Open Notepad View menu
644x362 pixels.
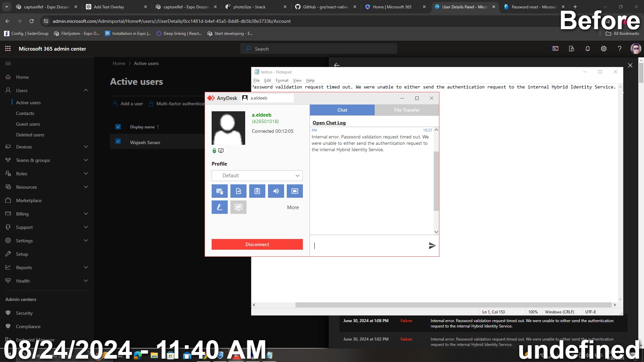tap(297, 80)
